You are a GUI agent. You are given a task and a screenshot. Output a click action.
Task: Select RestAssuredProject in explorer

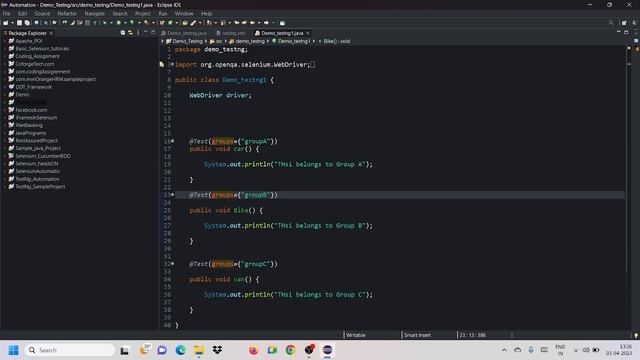[x=36, y=140]
